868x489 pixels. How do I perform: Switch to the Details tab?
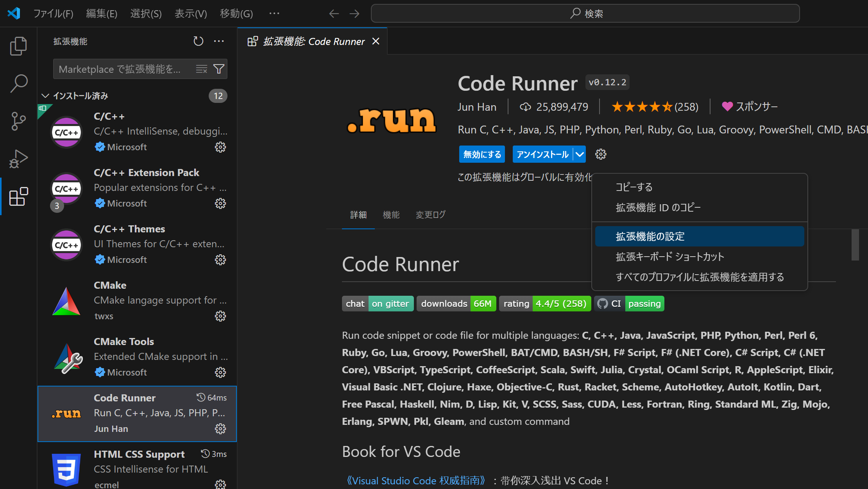[358, 215]
